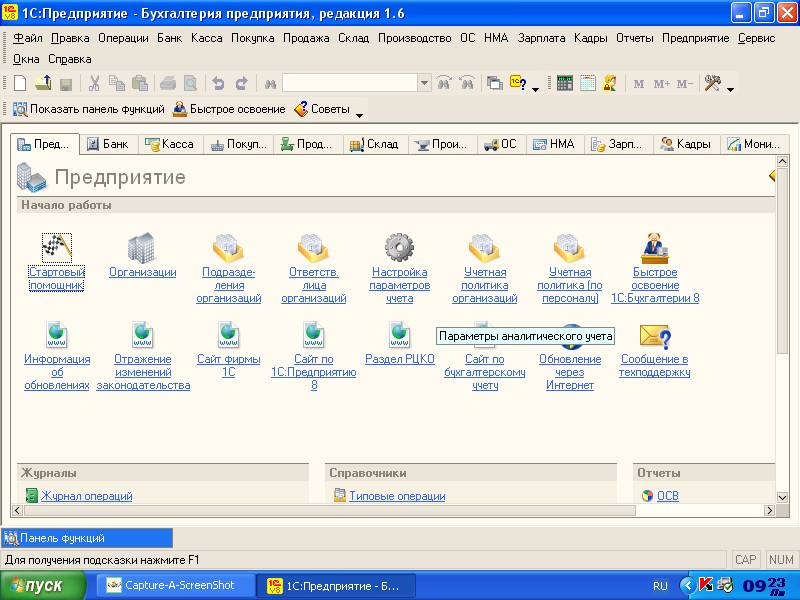Image resolution: width=800 pixels, height=600 pixels.
Task: Click the Информация об обновлениях globe icon
Action: click(x=56, y=335)
